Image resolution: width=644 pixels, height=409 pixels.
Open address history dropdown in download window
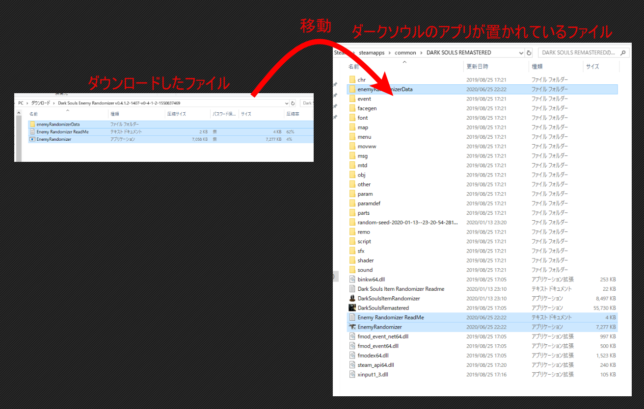(x=286, y=103)
